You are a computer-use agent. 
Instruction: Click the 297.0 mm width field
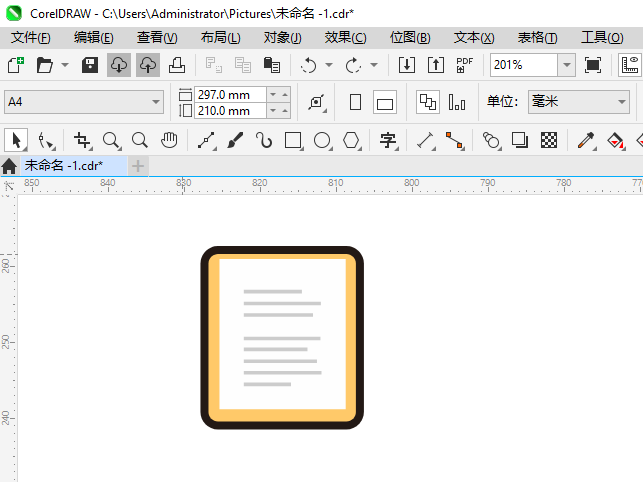coord(230,94)
